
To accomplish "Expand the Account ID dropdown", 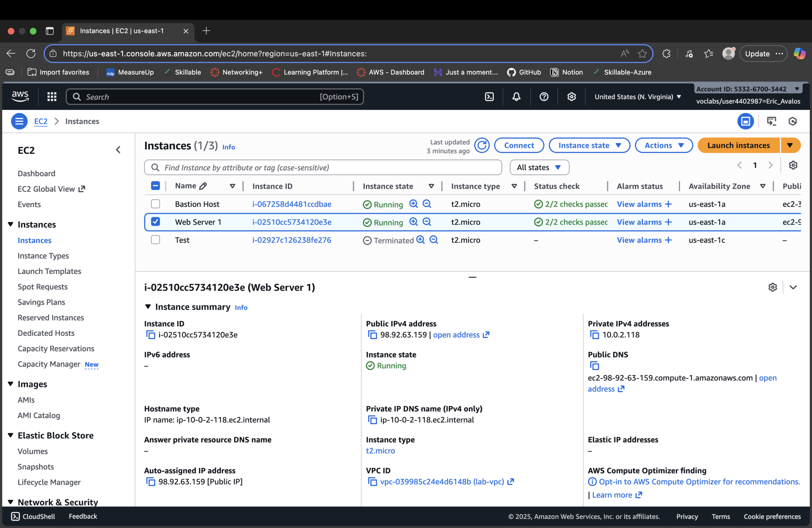I will coord(798,89).
